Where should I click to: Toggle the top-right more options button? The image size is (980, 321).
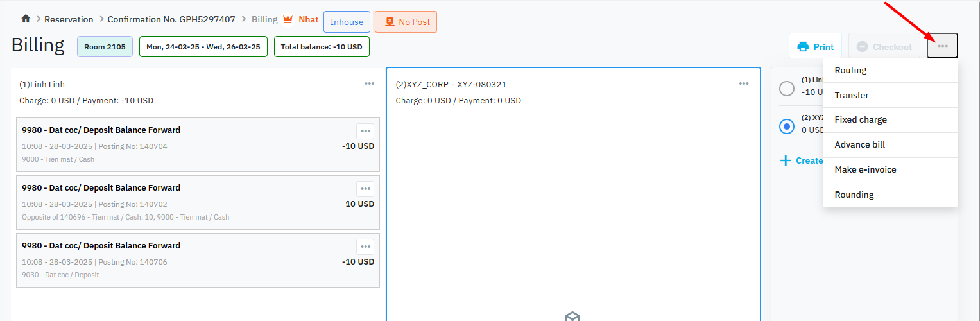[942, 46]
